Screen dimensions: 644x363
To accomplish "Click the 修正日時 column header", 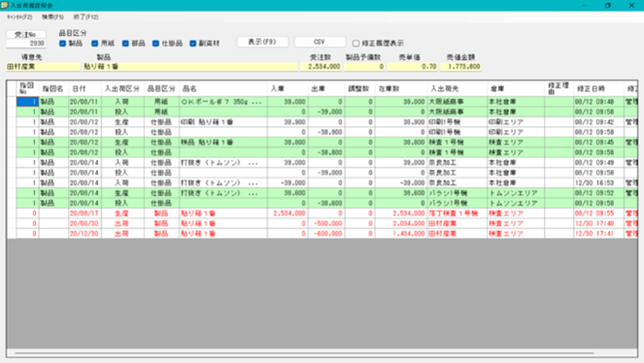I will pyautogui.click(x=599, y=89).
